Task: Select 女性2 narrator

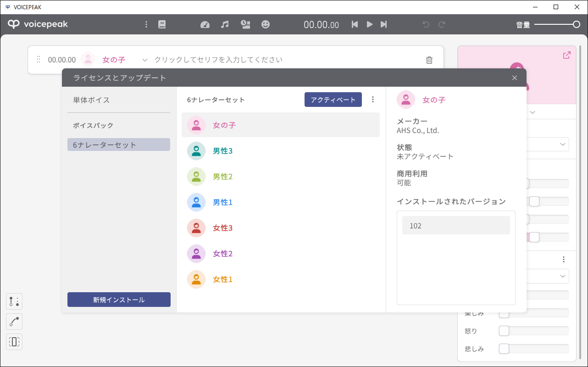Action: pos(281,253)
